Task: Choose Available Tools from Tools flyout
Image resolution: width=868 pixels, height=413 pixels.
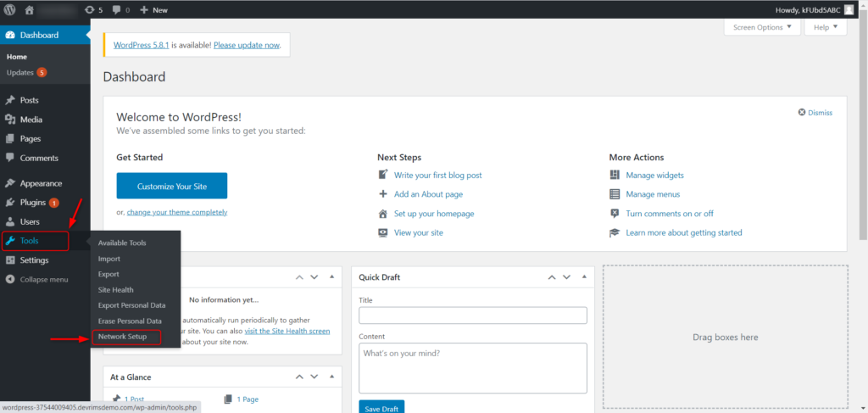Action: pyautogui.click(x=122, y=243)
